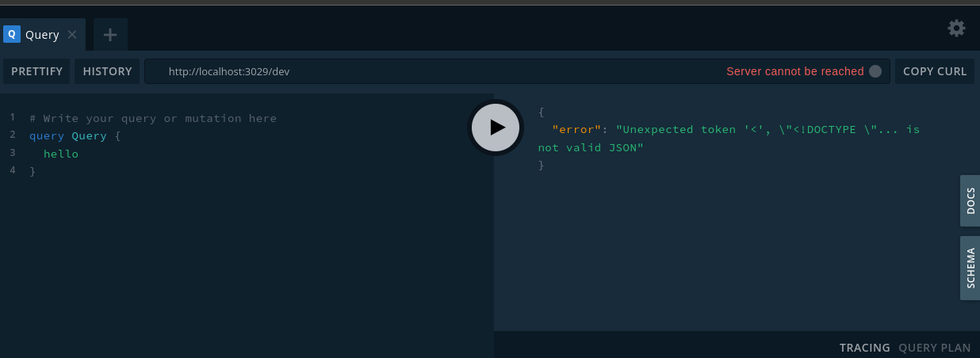The width and height of the screenshot is (980, 358).
Task: Click the PRETTIFY button
Action: [36, 71]
